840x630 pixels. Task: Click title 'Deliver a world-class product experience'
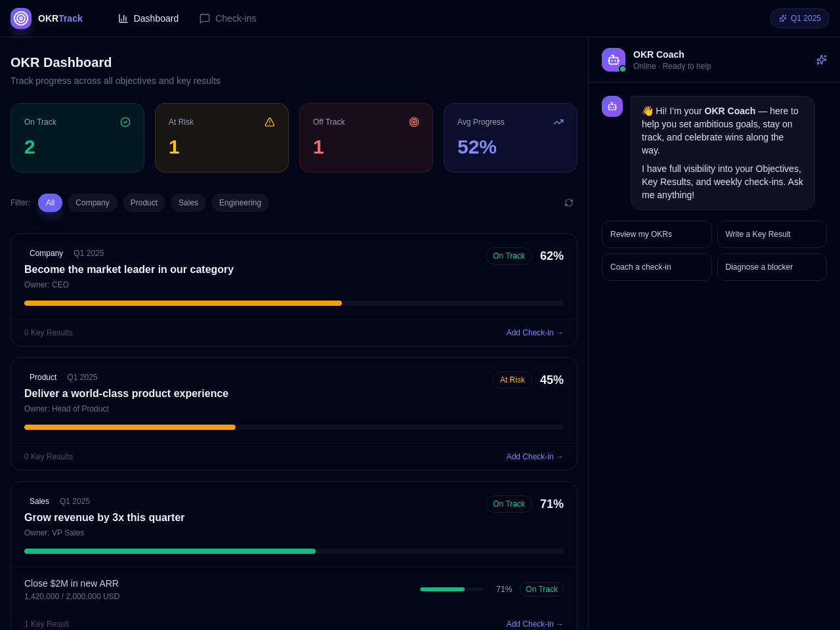[126, 394]
